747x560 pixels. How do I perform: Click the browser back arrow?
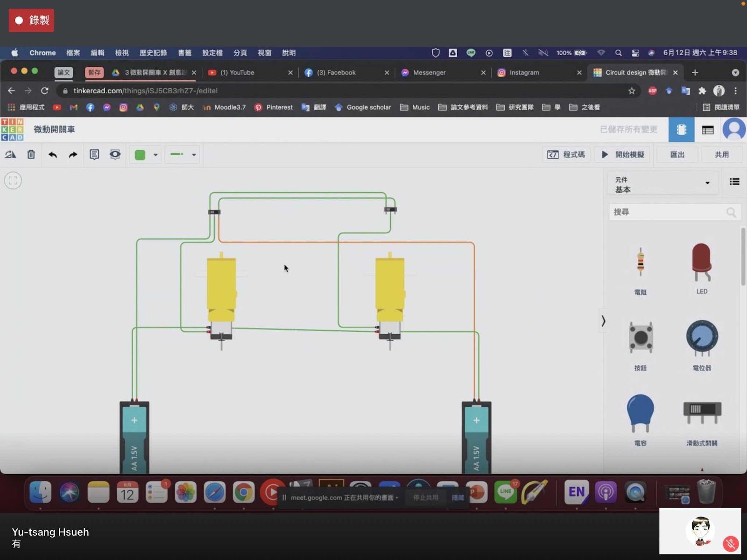coord(11,91)
